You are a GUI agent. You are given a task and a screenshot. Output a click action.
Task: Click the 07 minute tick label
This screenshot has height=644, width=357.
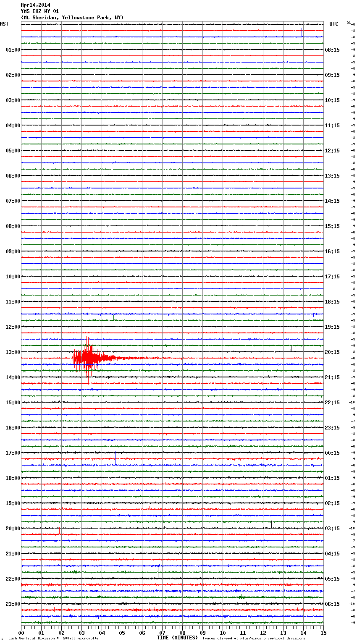pos(162,633)
